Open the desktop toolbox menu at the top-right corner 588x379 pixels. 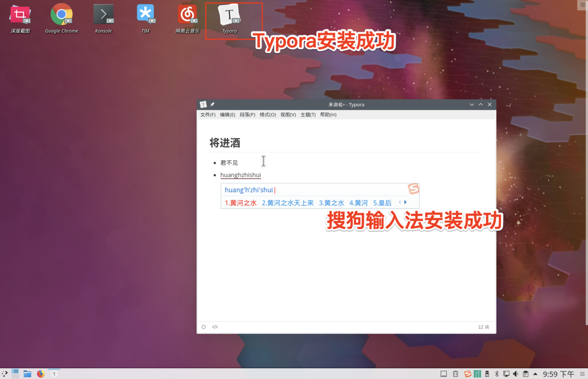[583, 5]
